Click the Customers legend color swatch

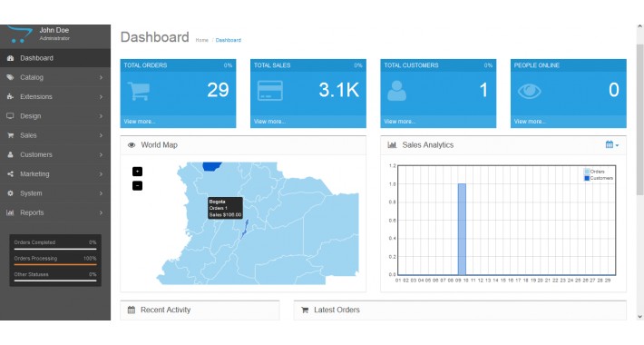pyautogui.click(x=587, y=178)
